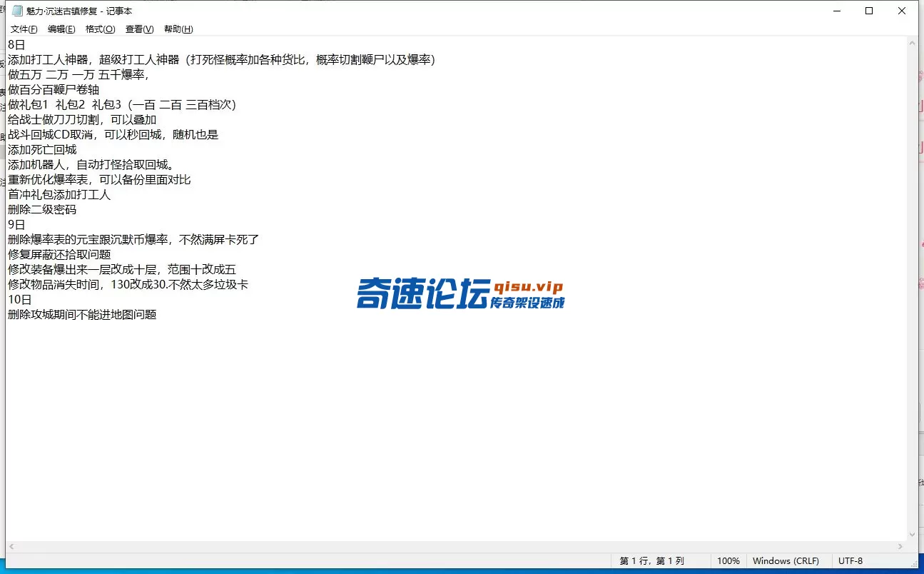Minimize the Notepad window
Viewport: 924px width, 574px height.
tap(836, 11)
